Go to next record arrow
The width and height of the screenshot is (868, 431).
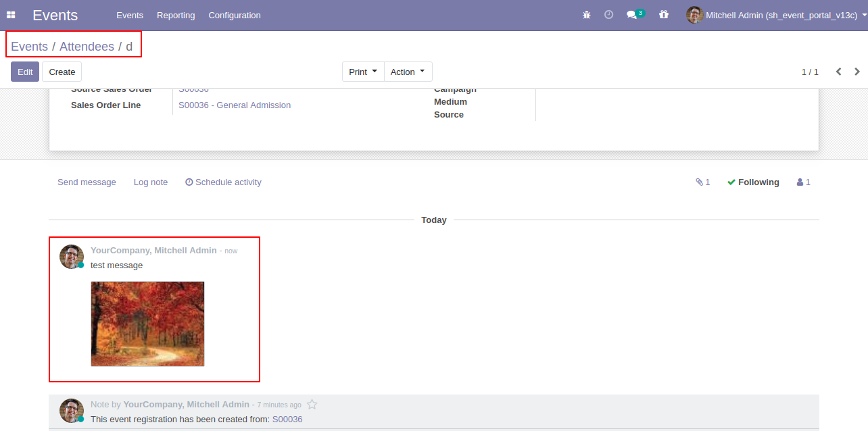click(857, 72)
